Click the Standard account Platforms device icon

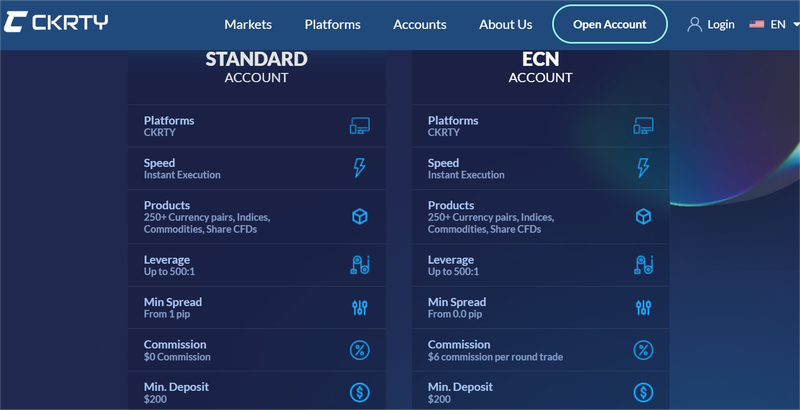[360, 126]
